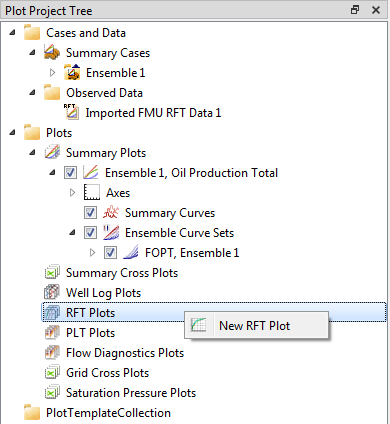
Task: Collapse the Cases and Data folder
Action: tap(13, 33)
